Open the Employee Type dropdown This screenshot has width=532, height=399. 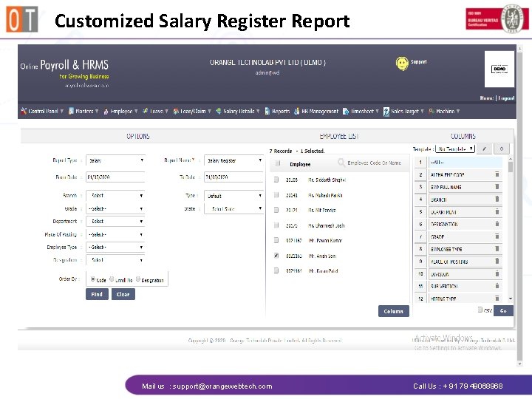116,248
